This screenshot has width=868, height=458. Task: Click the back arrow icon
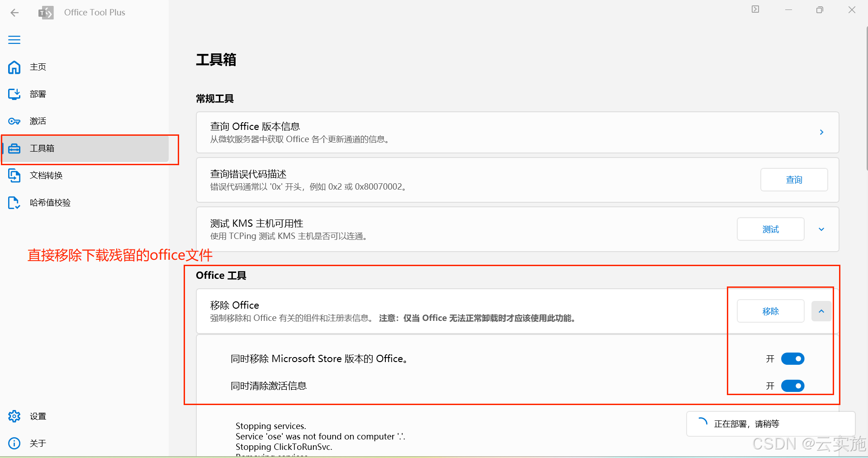(x=14, y=13)
